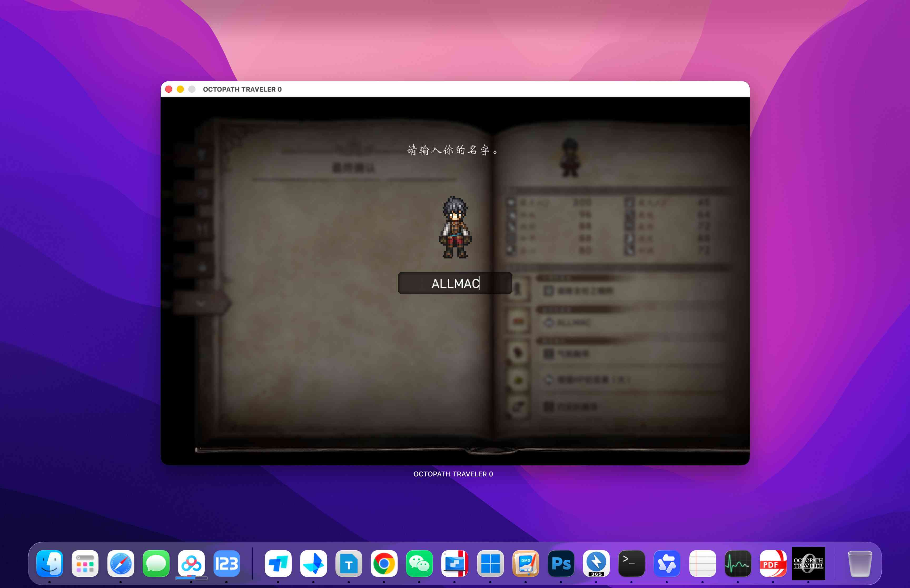Open Activity Monitor in the Dock

(738, 564)
